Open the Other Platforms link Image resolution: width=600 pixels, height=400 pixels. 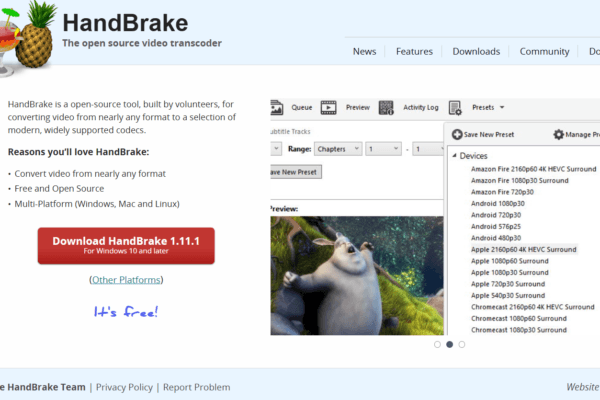tap(126, 280)
